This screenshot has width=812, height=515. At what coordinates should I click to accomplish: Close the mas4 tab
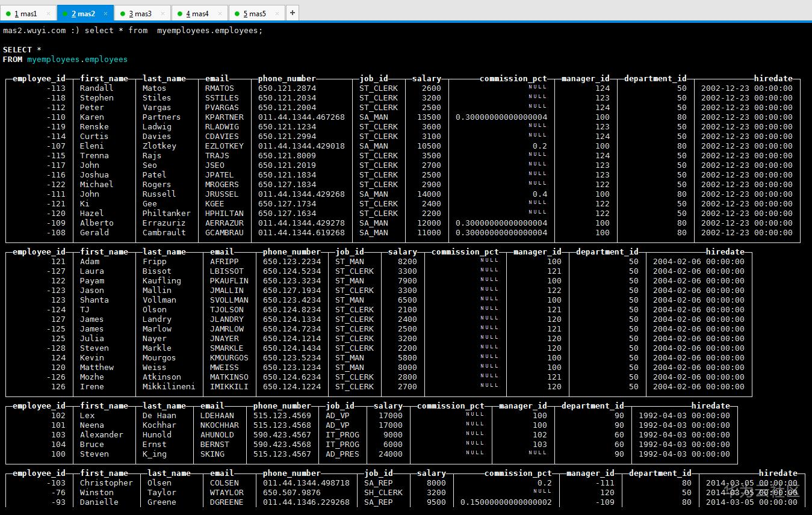click(220, 13)
